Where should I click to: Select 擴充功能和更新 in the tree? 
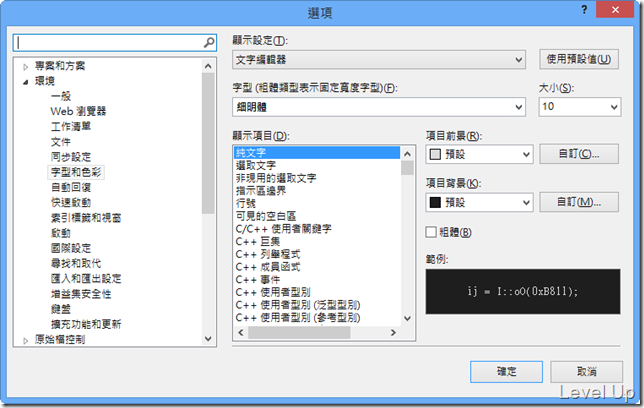coord(86,324)
